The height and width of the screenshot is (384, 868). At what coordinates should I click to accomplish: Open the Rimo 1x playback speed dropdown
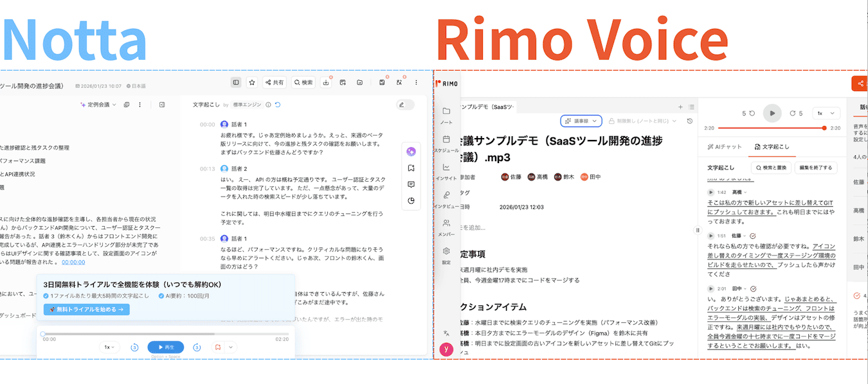[826, 113]
